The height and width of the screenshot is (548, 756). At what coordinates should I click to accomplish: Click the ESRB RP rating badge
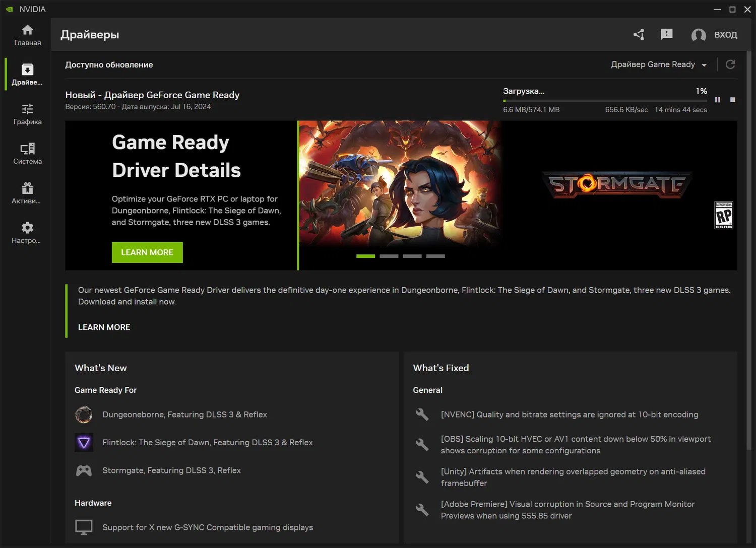tap(724, 215)
